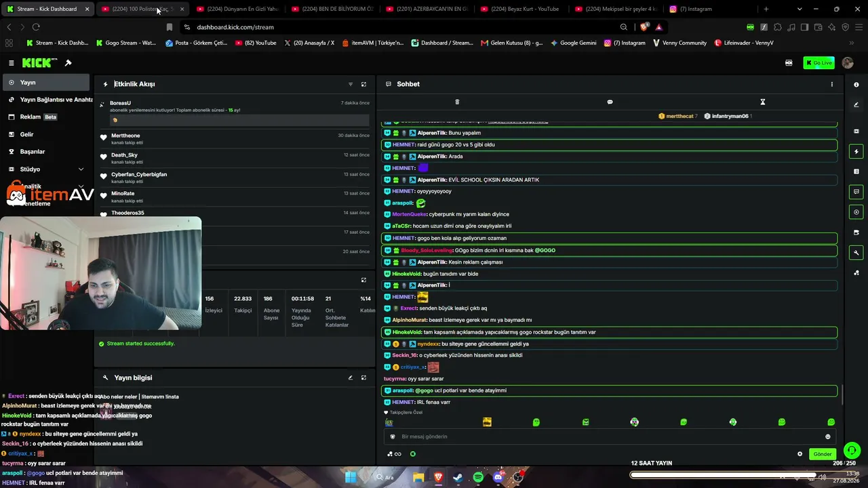868x488 pixels.
Task: Open File Explorer from the taskbar
Action: pos(418,477)
